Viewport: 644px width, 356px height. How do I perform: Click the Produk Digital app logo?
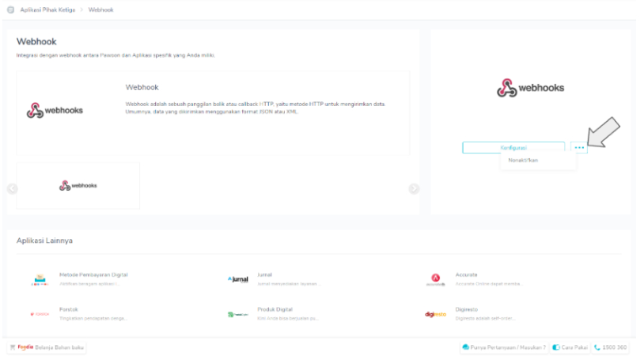pyautogui.click(x=238, y=314)
